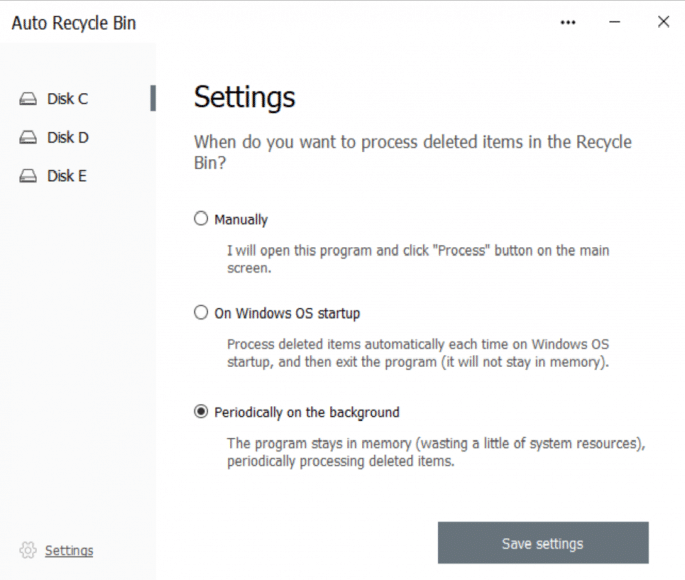Switch to the Disk E sidebar label
685x580 pixels.
click(67, 177)
